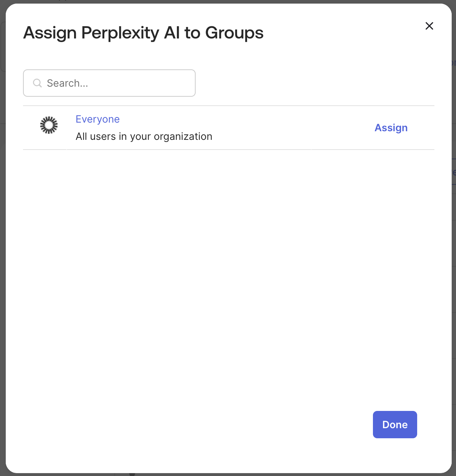
Task: Click the Everyone group sunburst icon
Action: tap(49, 125)
